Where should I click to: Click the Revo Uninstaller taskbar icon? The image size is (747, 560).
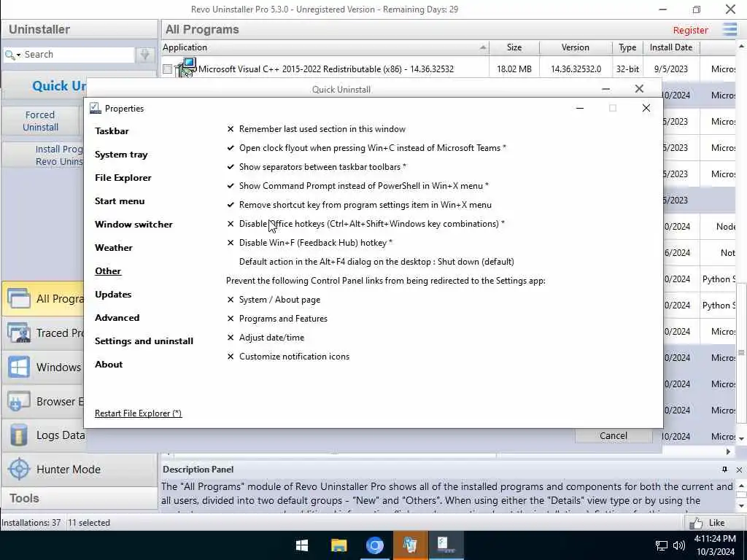410,545
